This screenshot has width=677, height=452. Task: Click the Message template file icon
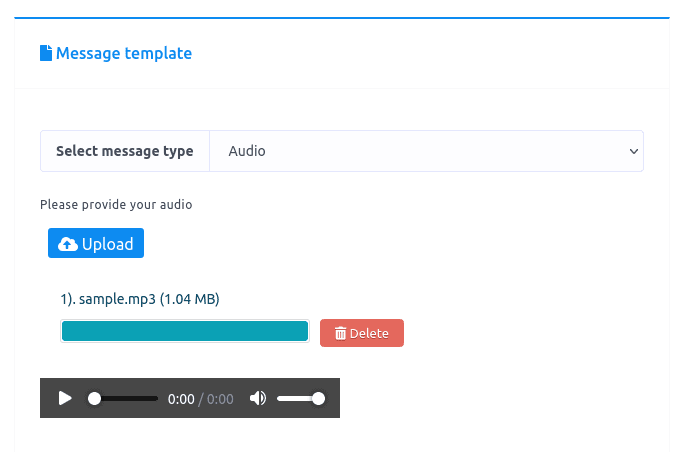pyautogui.click(x=46, y=54)
